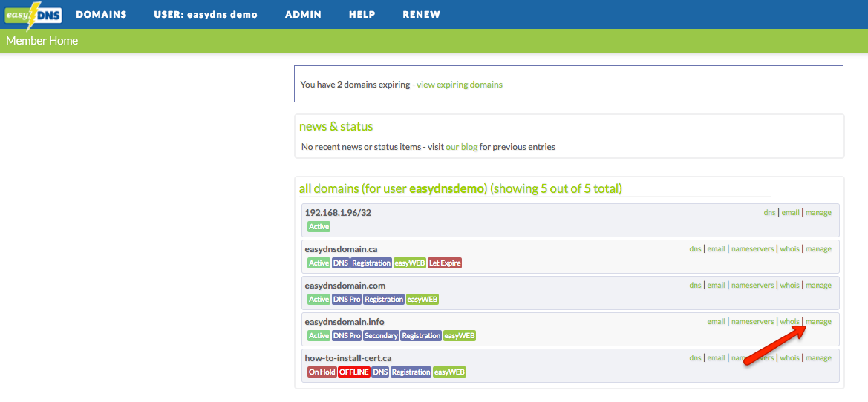Open the DOMAINS menu
Screen dimensions: 868x402
(101, 15)
